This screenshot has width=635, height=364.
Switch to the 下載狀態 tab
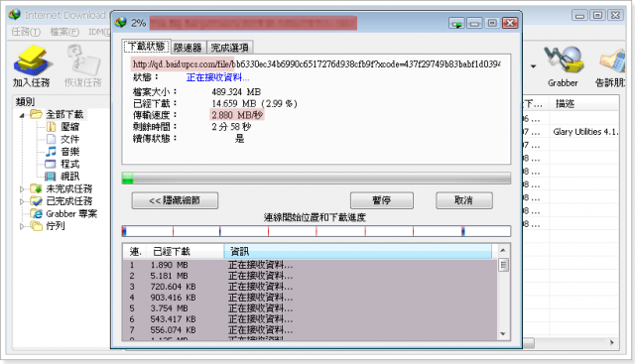tap(147, 47)
